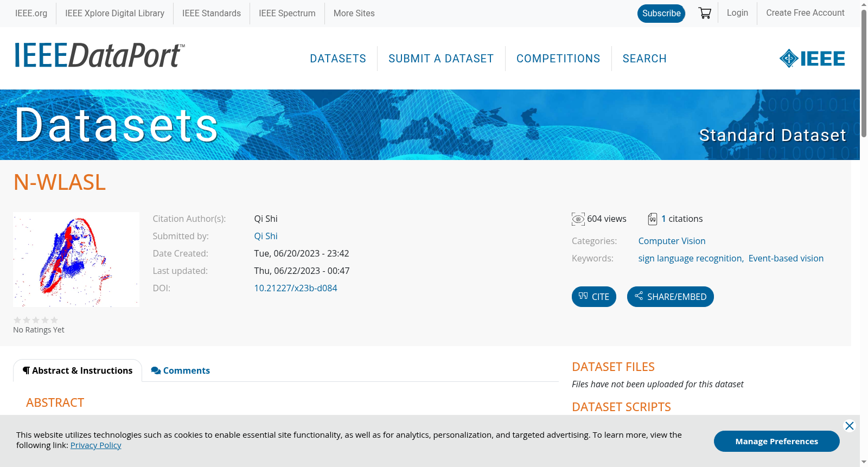The image size is (868, 467).
Task: Click the '604 views' text
Action: pyautogui.click(x=607, y=219)
